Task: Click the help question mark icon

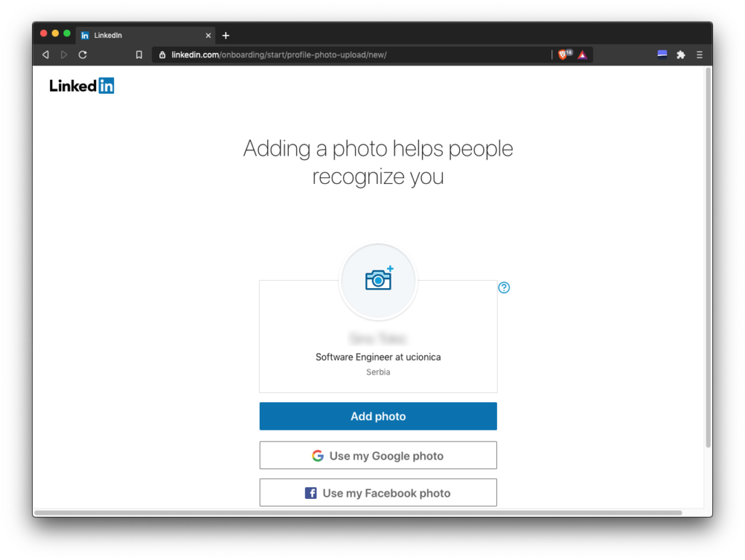Action: click(x=503, y=287)
